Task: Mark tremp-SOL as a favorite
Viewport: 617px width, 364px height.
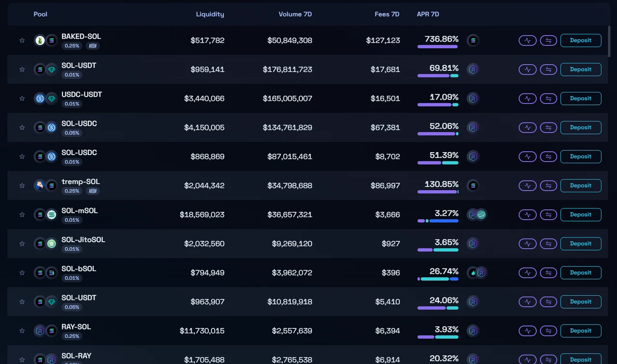Action: pyautogui.click(x=22, y=185)
